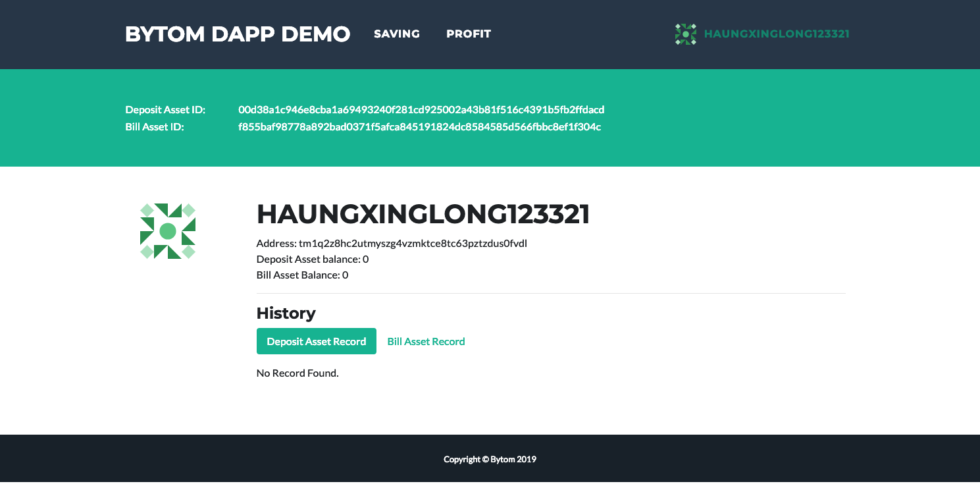Click the History heading

point(286,313)
